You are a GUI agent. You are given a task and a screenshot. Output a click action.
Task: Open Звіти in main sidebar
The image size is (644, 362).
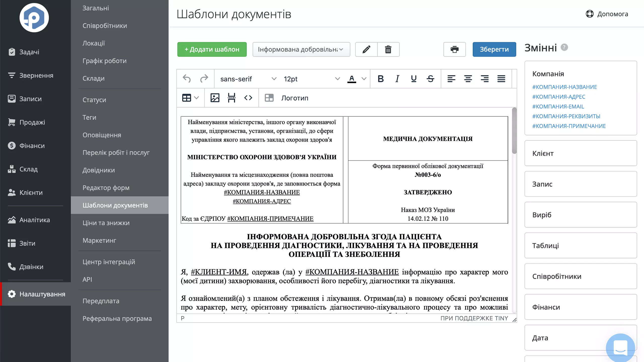(35, 243)
